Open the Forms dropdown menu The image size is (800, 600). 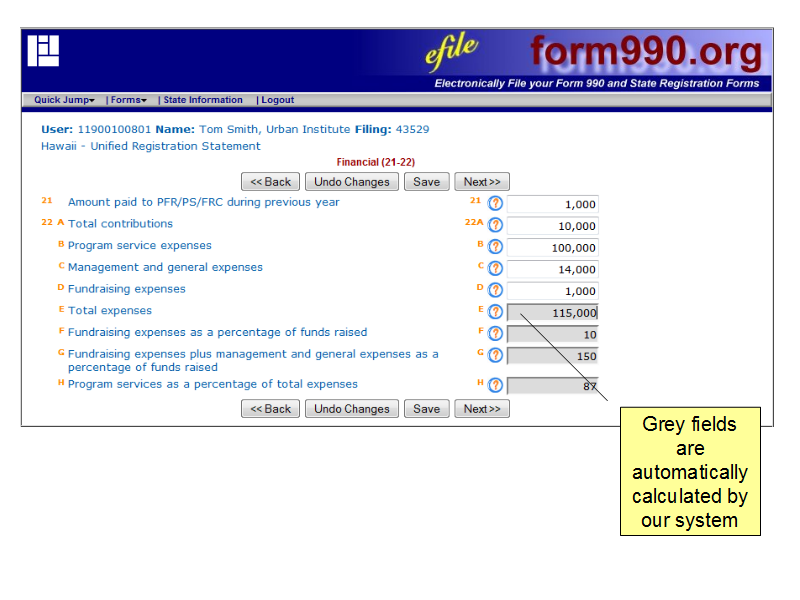(x=128, y=100)
